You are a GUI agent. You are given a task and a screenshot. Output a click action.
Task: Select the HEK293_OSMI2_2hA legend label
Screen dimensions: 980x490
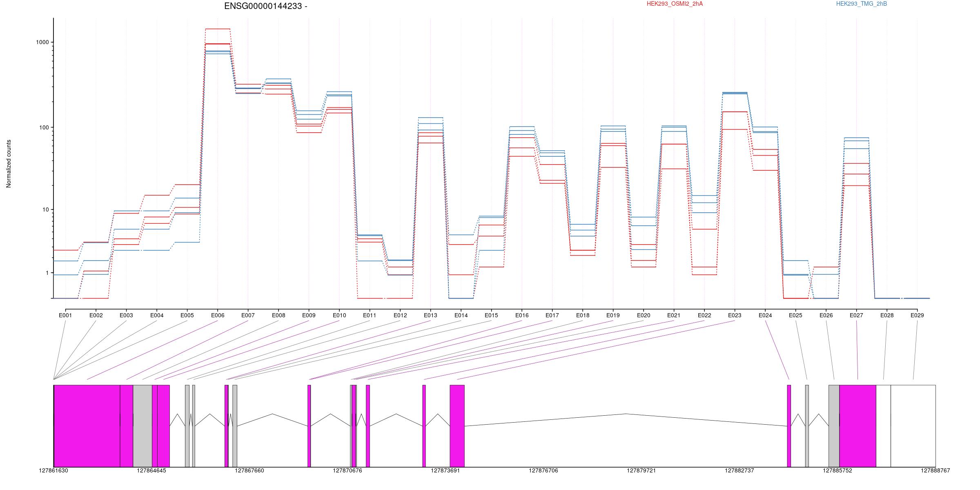(675, 4)
